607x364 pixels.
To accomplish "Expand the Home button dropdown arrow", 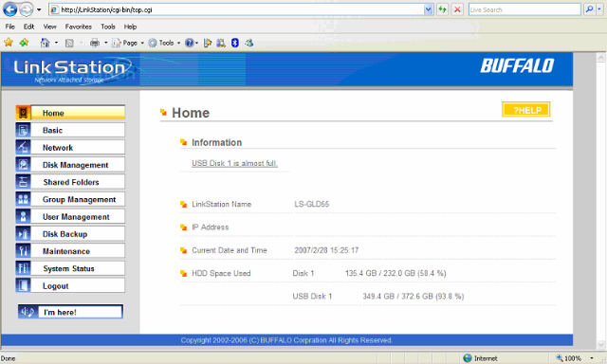I will click(x=56, y=43).
